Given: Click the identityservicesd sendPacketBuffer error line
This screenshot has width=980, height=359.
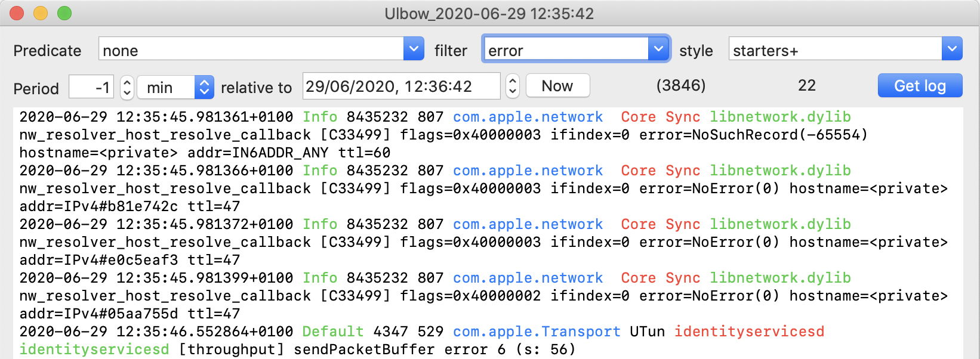Looking at the screenshot, I should pos(297,349).
